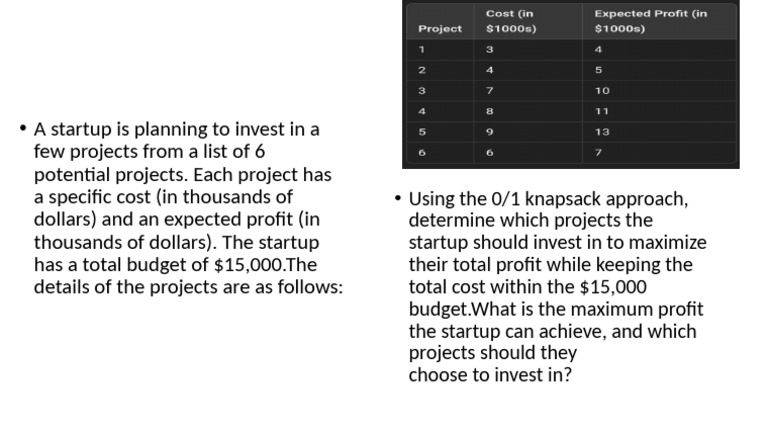The image size is (768, 433).
Task: Click the Cost (in $1000s) column header
Action: [511, 21]
